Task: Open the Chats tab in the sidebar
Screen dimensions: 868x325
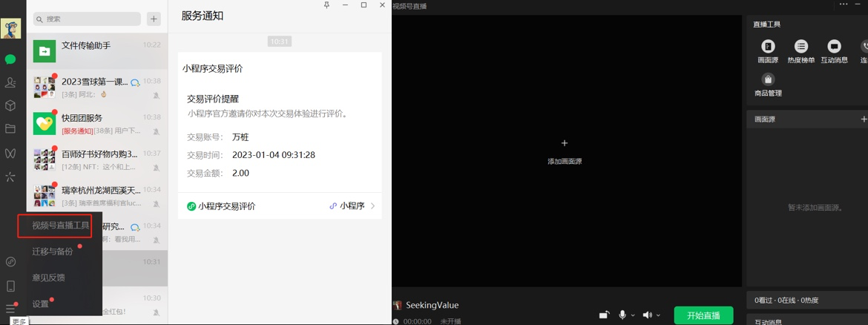Action: tap(10, 59)
